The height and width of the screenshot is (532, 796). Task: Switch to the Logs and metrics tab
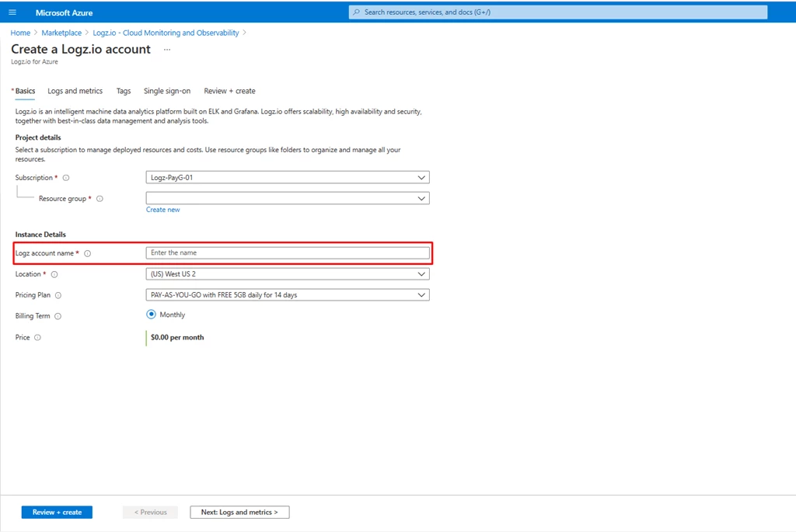coord(75,91)
